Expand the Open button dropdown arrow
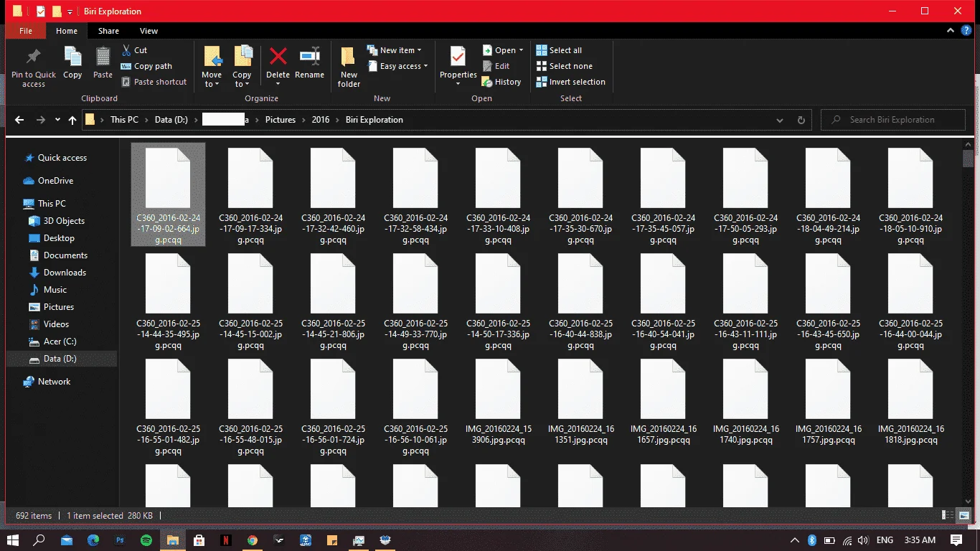 [x=521, y=50]
